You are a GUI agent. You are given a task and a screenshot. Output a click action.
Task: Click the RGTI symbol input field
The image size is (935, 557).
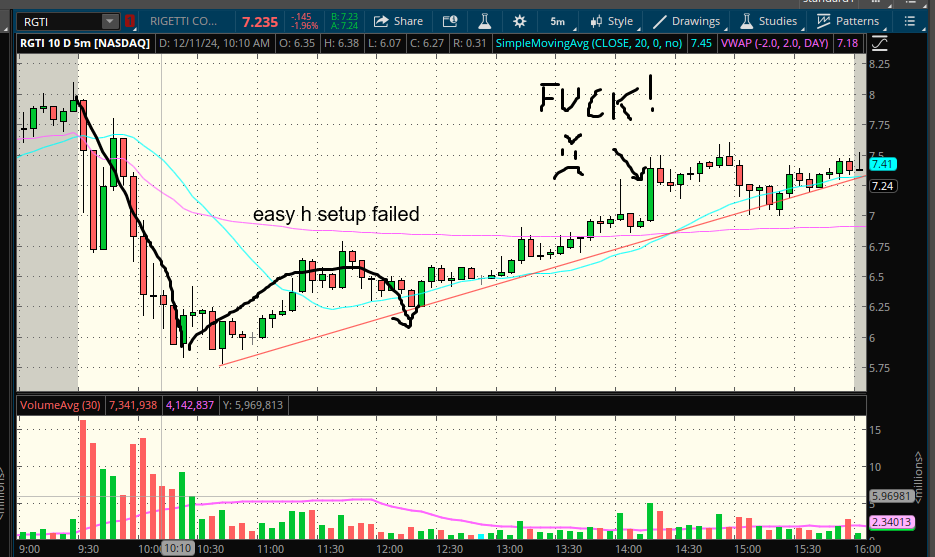(60, 22)
